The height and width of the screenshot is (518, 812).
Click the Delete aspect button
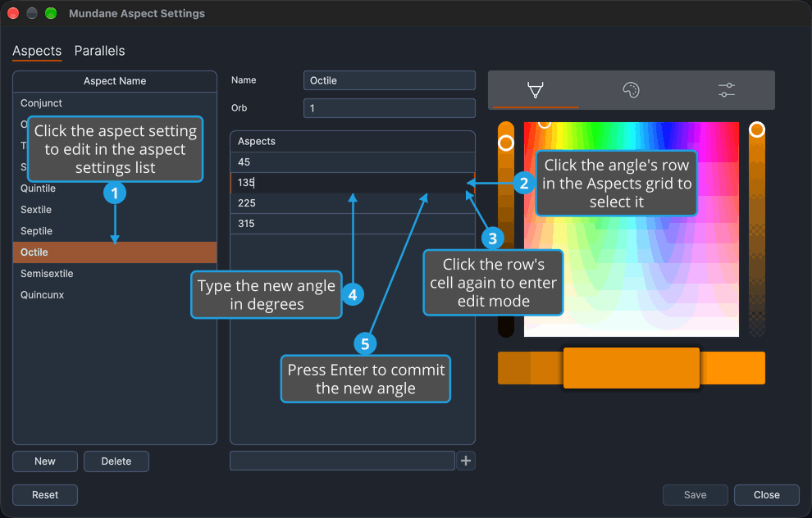pyautogui.click(x=116, y=461)
